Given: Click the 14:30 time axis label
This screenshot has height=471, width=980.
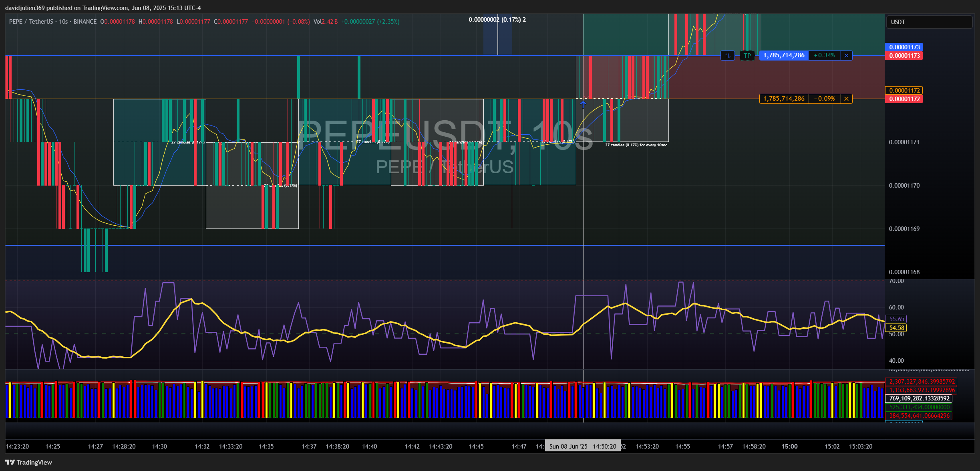Looking at the screenshot, I should click(159, 447).
